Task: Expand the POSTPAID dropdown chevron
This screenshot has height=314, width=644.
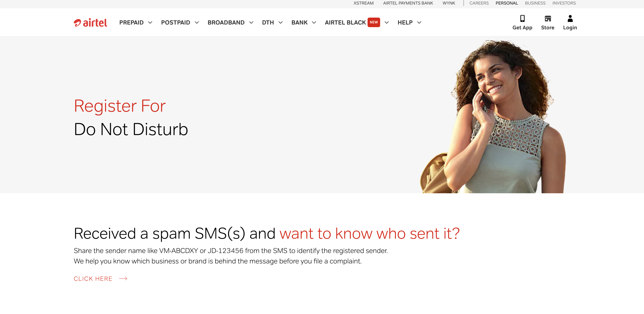Action: tap(197, 23)
